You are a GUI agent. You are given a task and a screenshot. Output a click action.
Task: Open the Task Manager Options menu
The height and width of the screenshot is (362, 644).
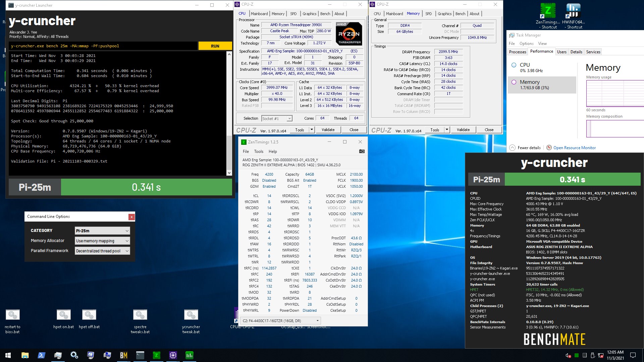point(526,44)
